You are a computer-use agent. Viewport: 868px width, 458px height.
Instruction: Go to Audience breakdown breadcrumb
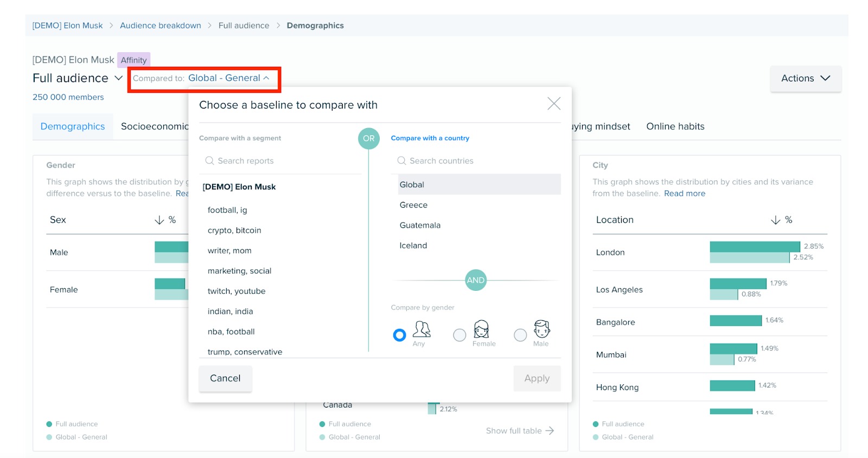tap(161, 26)
